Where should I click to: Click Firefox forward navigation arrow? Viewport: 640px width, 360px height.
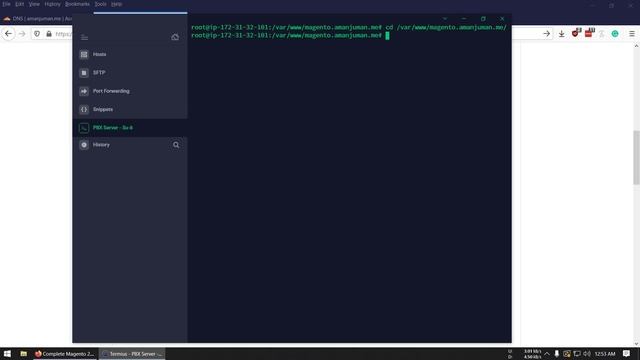tap(22, 34)
